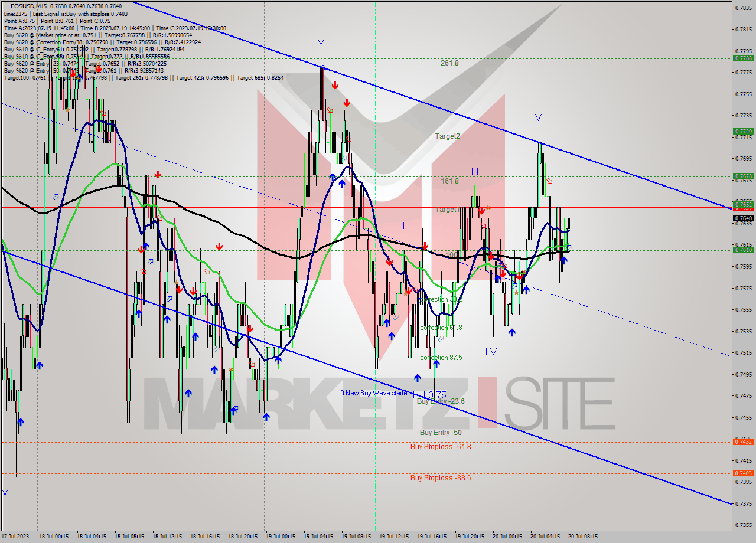Viewport: 756px width, 543px height.
Task: Click the orange 0.7403 stoploss price tag
Action: 743,473
